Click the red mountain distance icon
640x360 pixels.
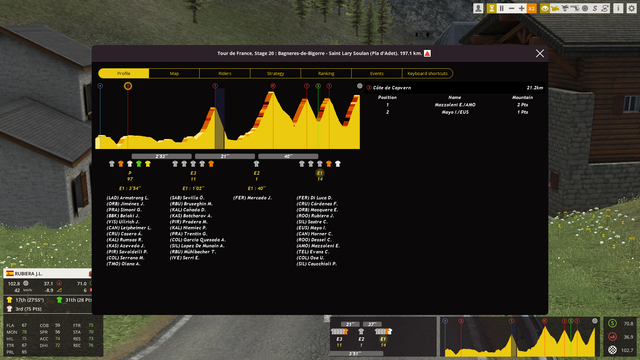612,337
